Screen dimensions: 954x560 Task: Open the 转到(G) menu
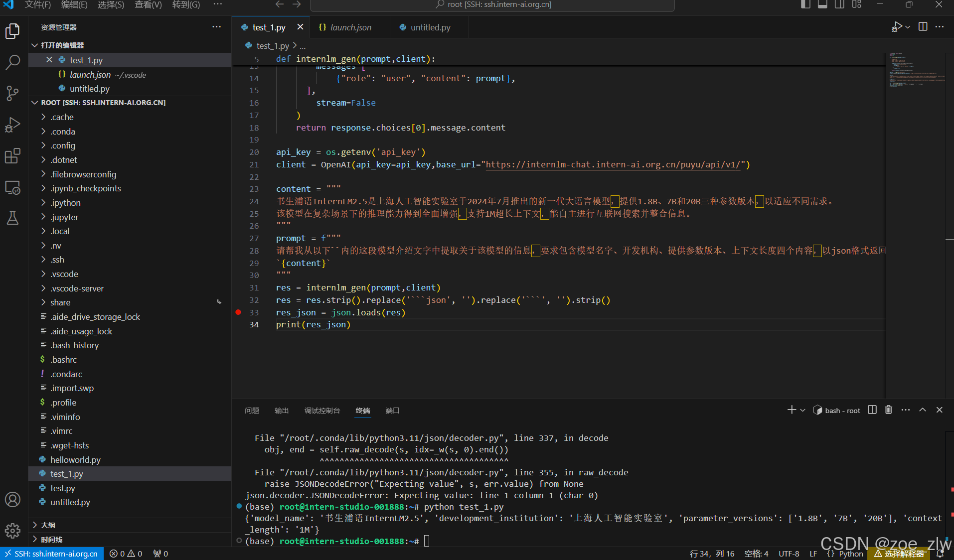pyautogui.click(x=186, y=4)
